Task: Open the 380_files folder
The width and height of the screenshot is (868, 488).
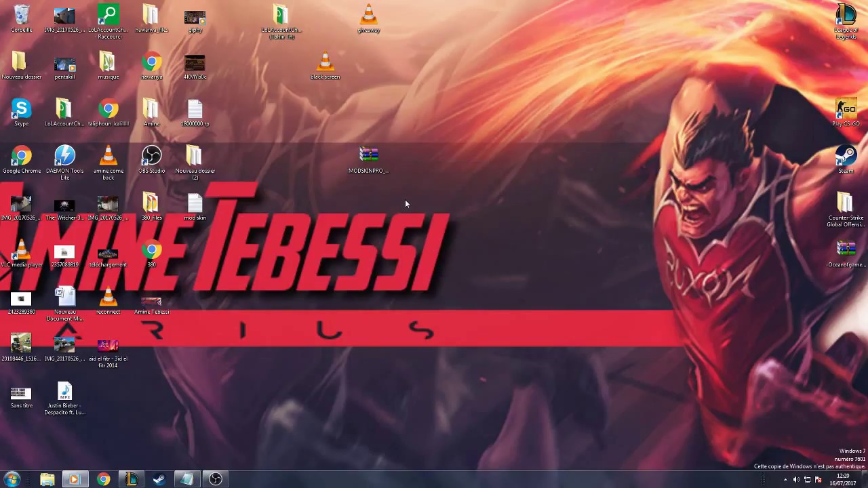Action: (151, 207)
